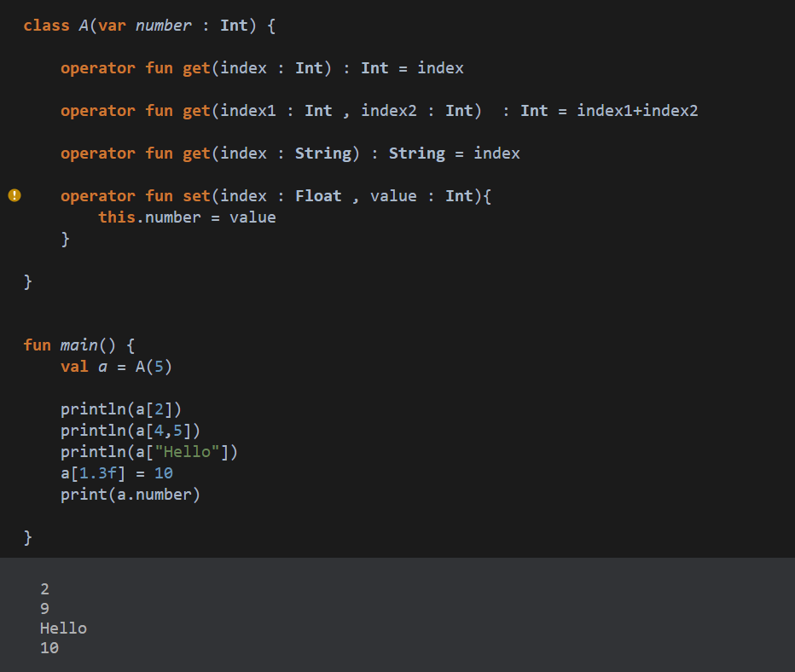This screenshot has height=672, width=795.
Task: Click the 'A(5)' constructor call
Action: point(154,367)
